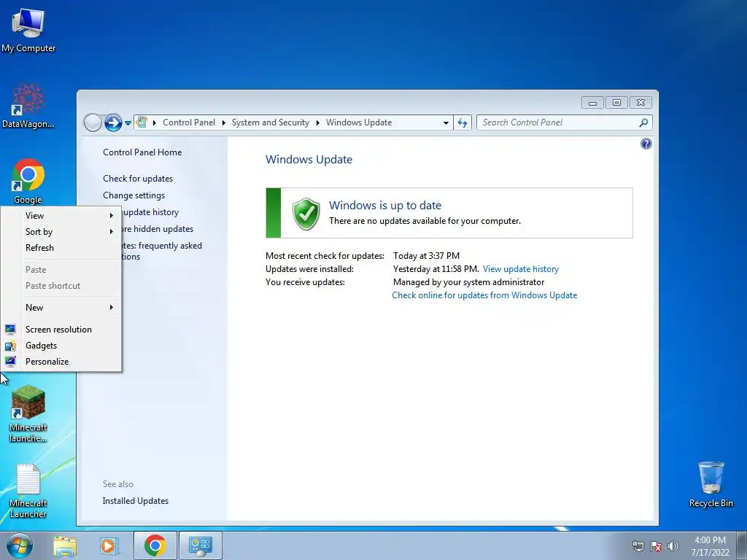The width and height of the screenshot is (747, 560).
Task: Expand arrow after System and Security breadcrumb
Action: click(x=318, y=122)
